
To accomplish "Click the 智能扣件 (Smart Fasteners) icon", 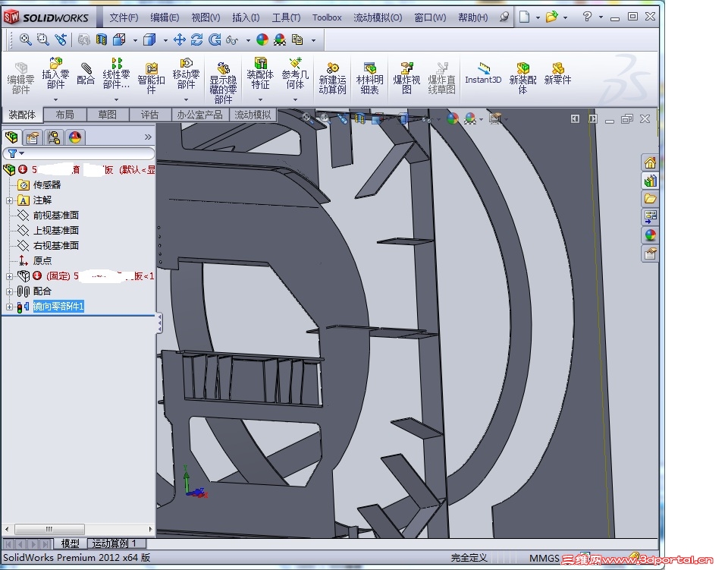I will (x=151, y=74).
